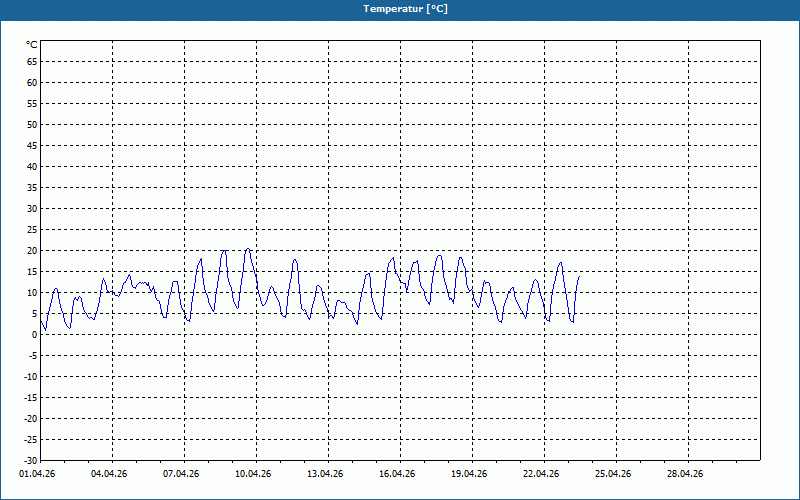Click the 19.04.26 date label
Viewport: 800px width, 500px height.
469,474
